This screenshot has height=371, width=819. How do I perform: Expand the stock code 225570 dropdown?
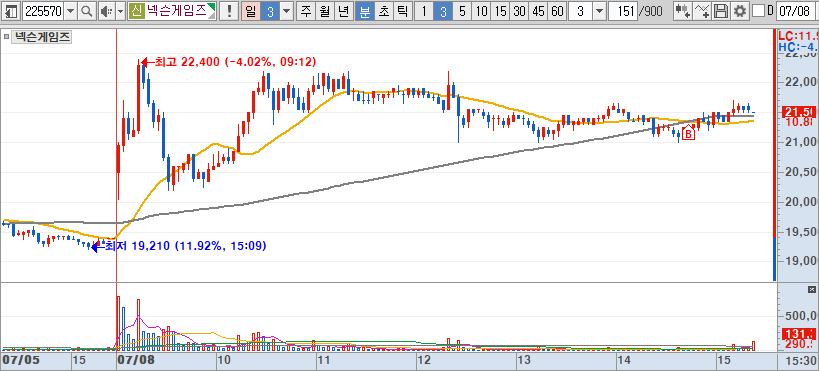click(x=71, y=10)
